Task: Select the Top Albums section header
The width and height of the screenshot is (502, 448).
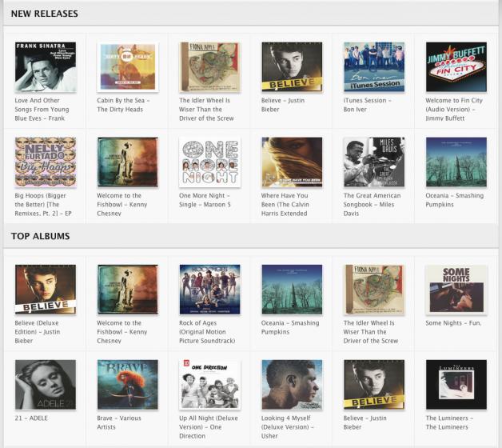Action: [40, 236]
